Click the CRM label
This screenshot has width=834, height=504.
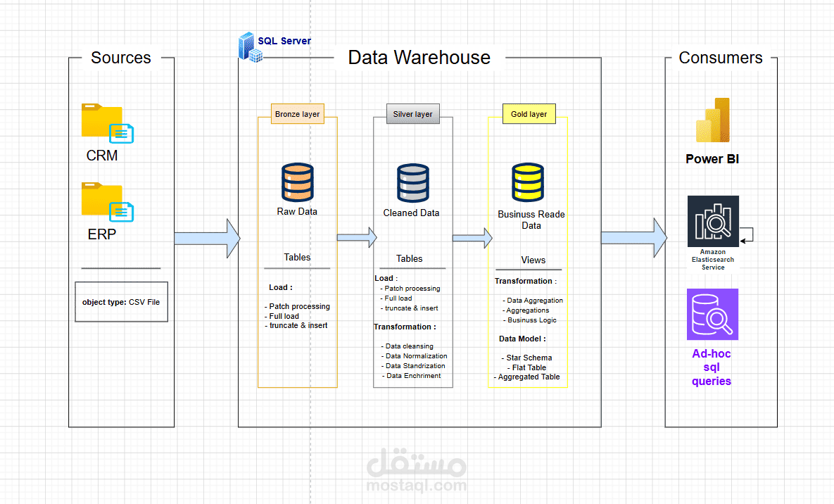pos(102,156)
